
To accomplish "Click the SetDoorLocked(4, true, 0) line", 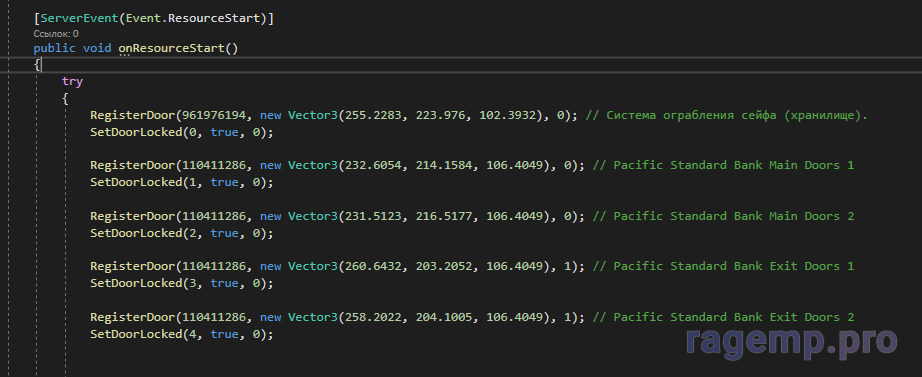I will (x=182, y=334).
